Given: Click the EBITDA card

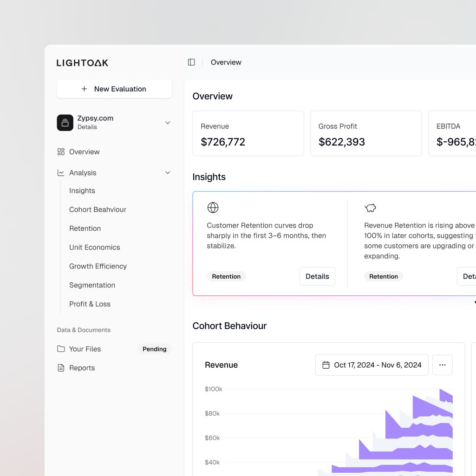Looking at the screenshot, I should click(x=452, y=134).
